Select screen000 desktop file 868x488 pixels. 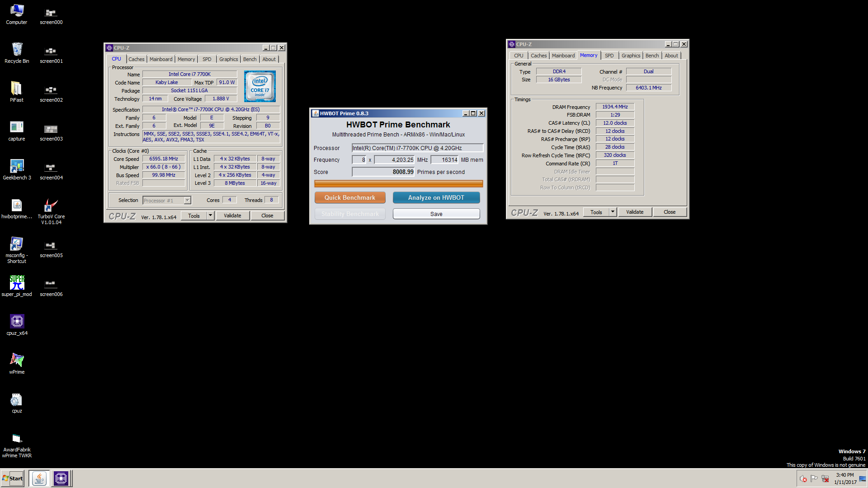click(51, 16)
